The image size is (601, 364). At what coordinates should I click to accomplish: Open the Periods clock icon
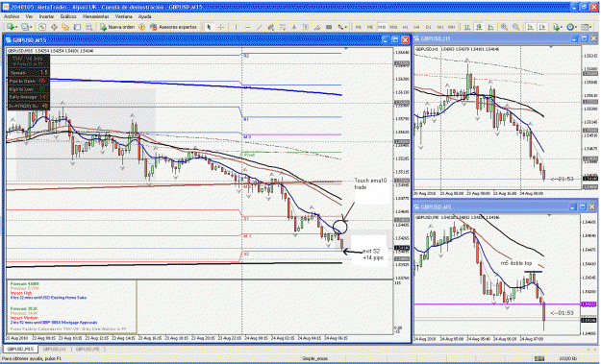[x=570, y=27]
